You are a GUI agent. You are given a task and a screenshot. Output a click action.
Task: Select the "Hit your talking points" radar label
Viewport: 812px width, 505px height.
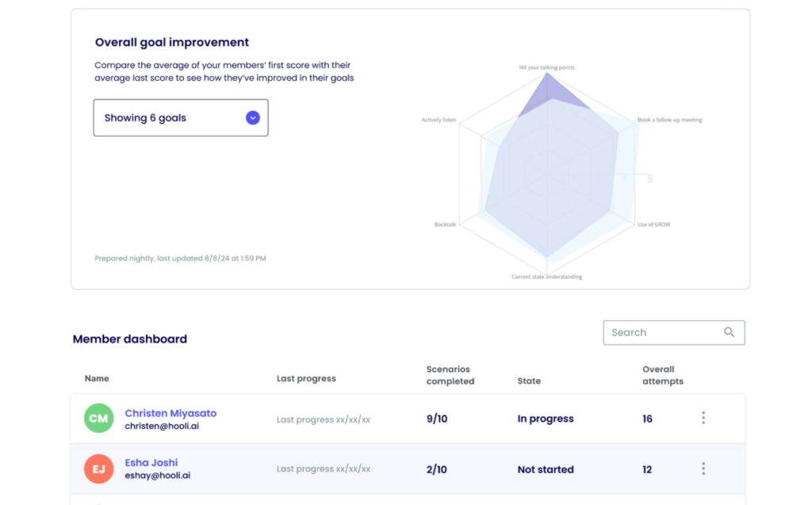click(x=546, y=67)
